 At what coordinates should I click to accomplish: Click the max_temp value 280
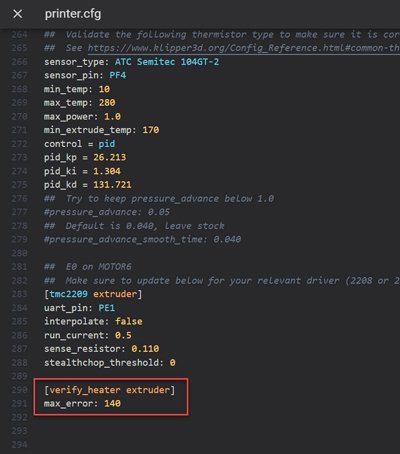pyautogui.click(x=107, y=103)
